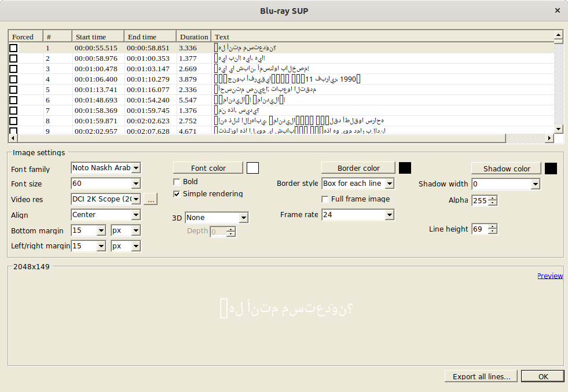Click the black shadow color swatch
This screenshot has height=392, width=568.
coord(551,168)
